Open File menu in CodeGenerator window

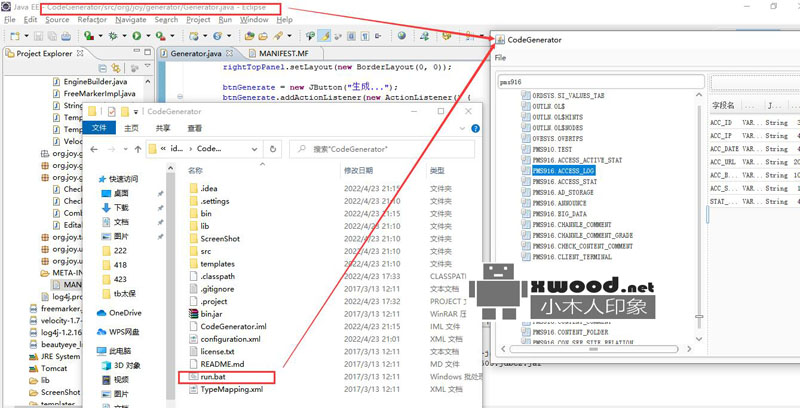coord(500,58)
